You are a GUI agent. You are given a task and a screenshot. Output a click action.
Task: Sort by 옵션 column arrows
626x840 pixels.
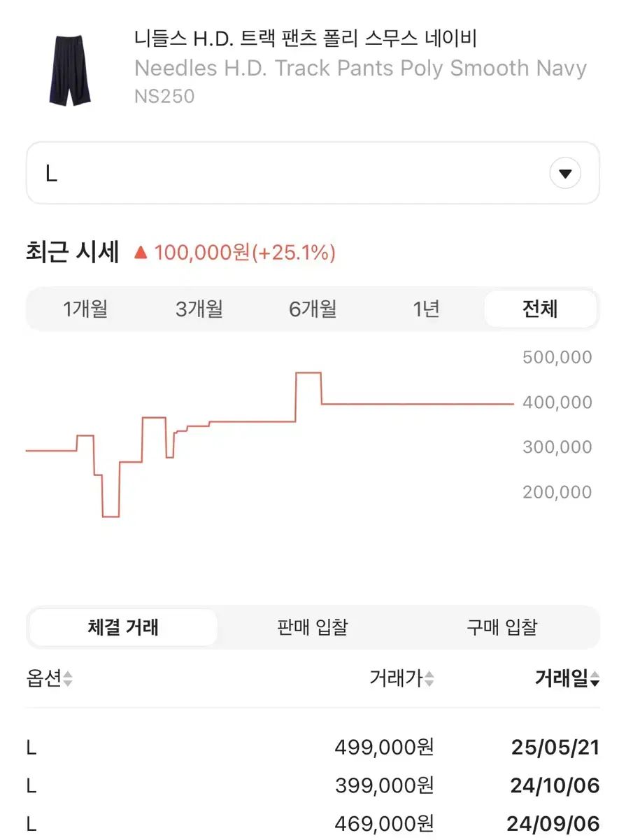tap(68, 679)
